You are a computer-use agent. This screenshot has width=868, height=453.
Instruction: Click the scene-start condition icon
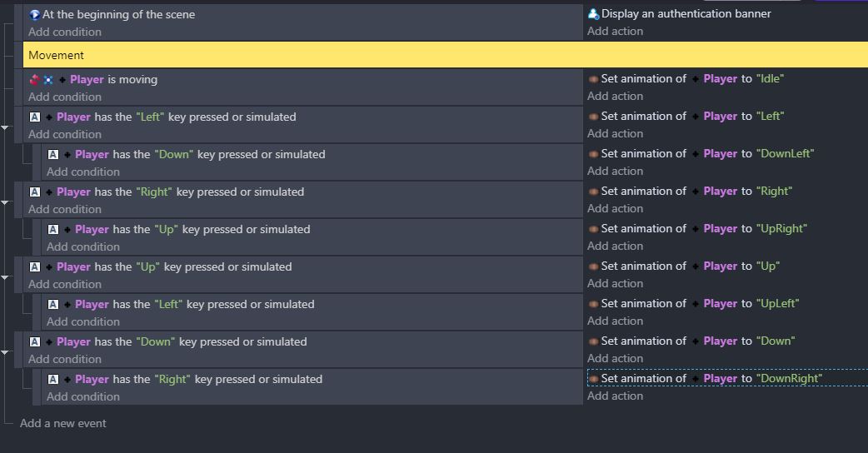click(x=34, y=15)
